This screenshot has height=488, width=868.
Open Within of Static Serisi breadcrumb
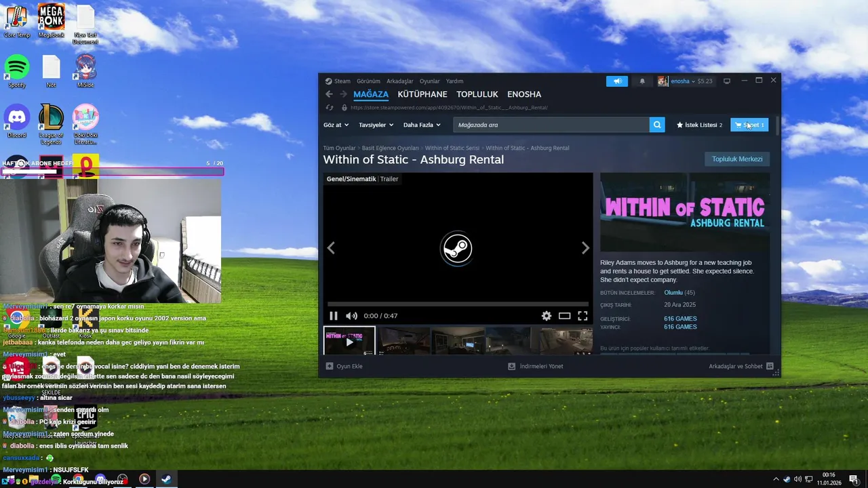click(452, 148)
